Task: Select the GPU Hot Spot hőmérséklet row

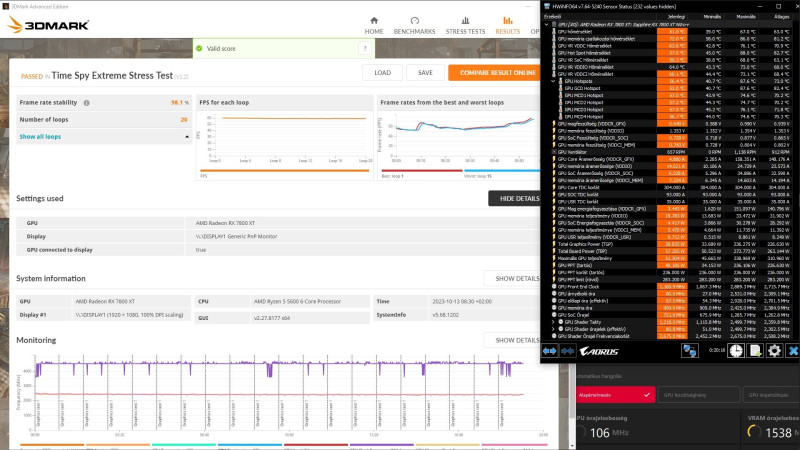Action: click(670, 53)
